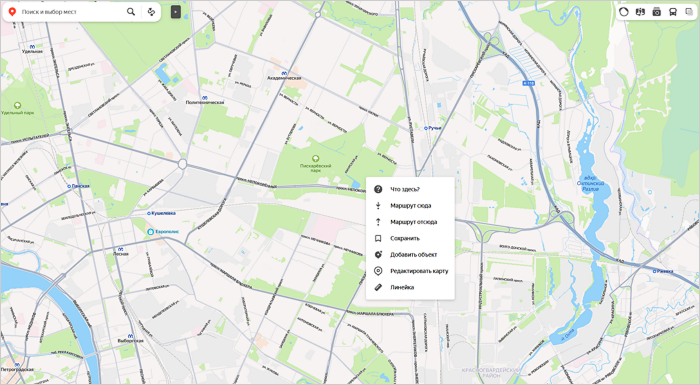Select the Выборгская metro station marker
This screenshot has width=700, height=385.
[x=130, y=335]
